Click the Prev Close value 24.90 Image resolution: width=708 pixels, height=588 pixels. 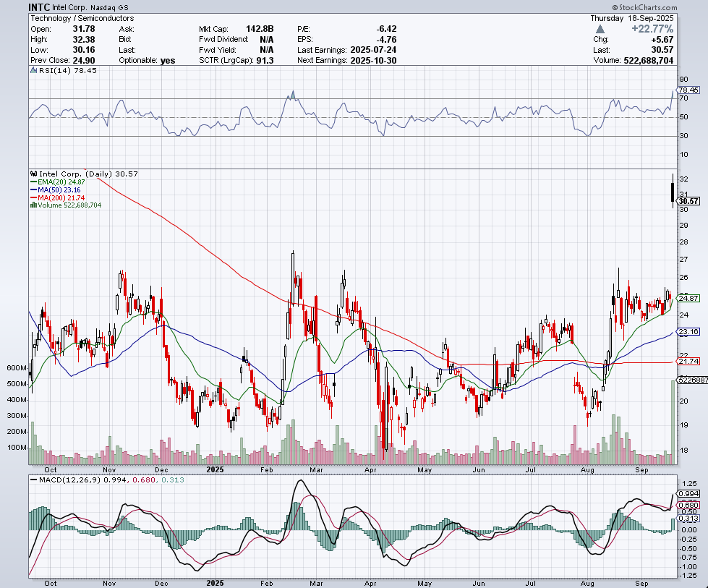pyautogui.click(x=84, y=61)
